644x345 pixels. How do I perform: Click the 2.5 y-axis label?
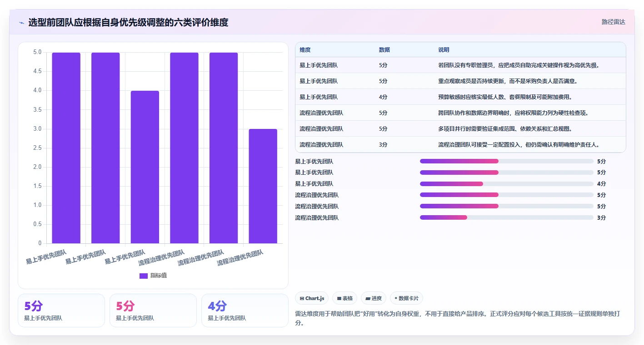pos(38,148)
